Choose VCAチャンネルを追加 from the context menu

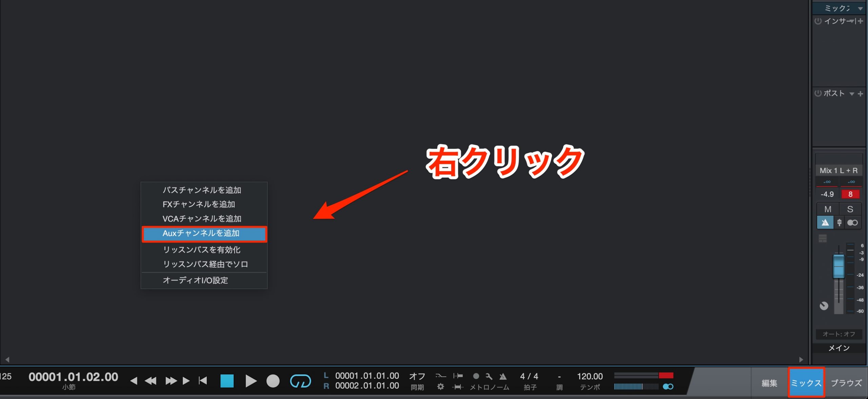coord(204,219)
